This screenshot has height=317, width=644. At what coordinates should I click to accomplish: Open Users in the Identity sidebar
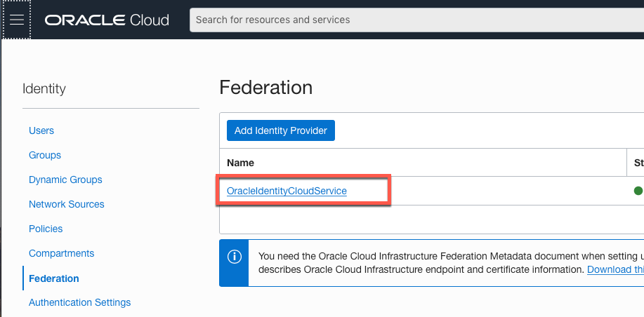tap(41, 130)
